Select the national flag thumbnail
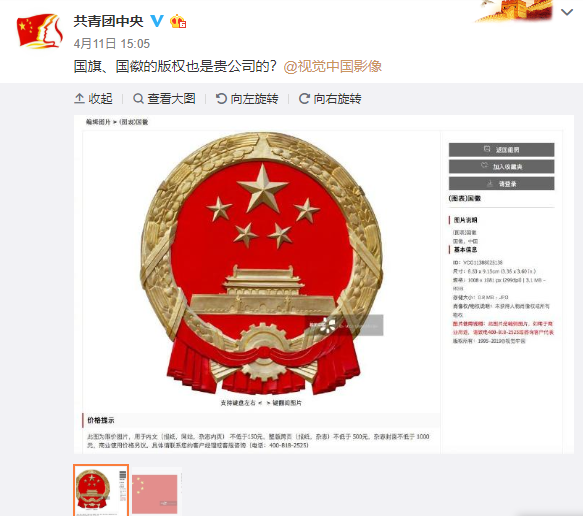The height and width of the screenshot is (516, 583). 156,492
